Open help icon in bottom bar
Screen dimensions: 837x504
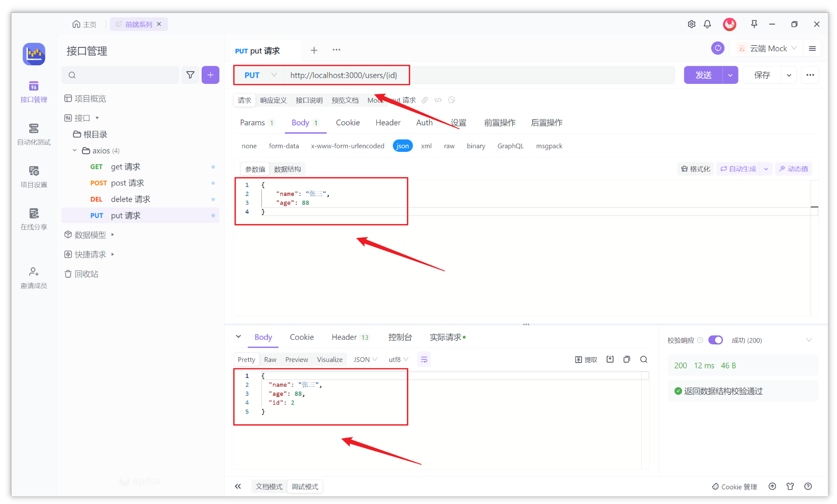coord(808,487)
